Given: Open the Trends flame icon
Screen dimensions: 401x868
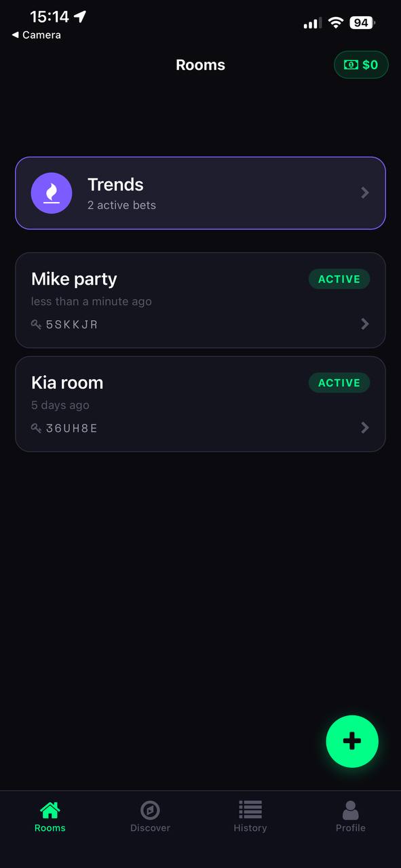Looking at the screenshot, I should coord(52,193).
